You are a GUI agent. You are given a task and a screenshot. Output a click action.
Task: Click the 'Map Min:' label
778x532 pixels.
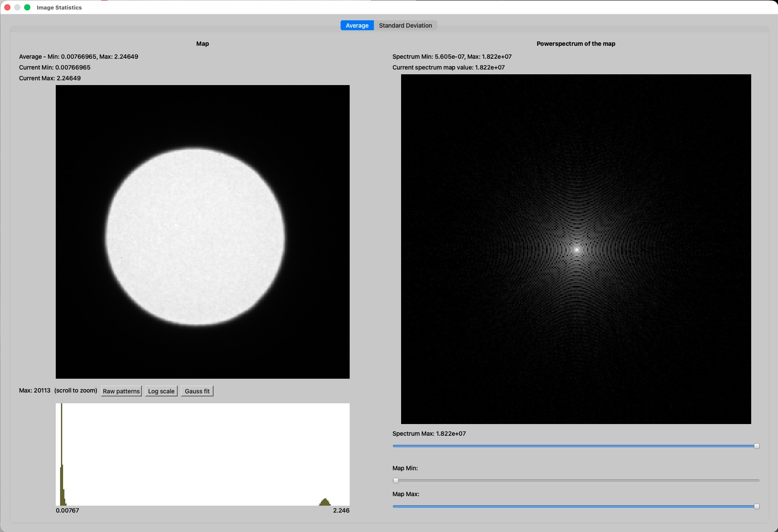pos(405,468)
